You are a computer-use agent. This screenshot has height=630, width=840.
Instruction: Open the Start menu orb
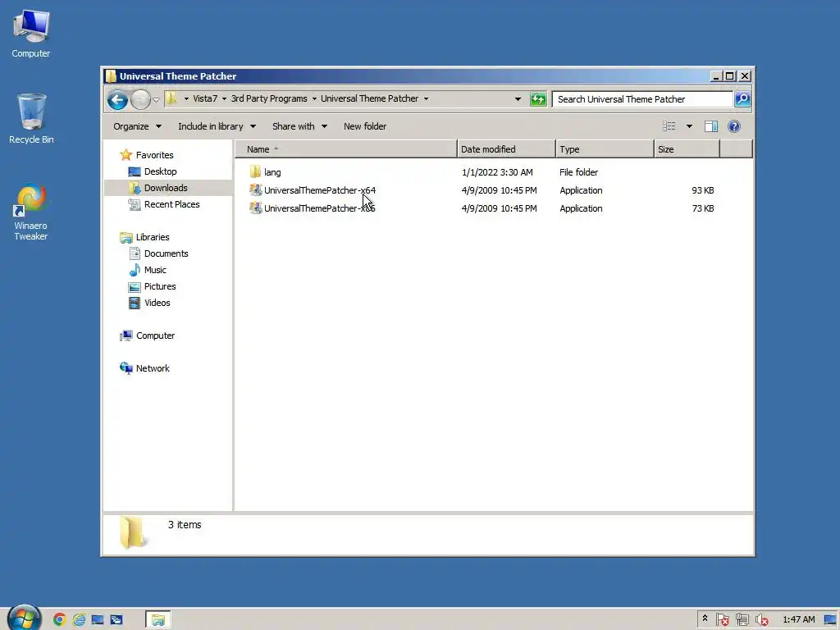pos(24,618)
